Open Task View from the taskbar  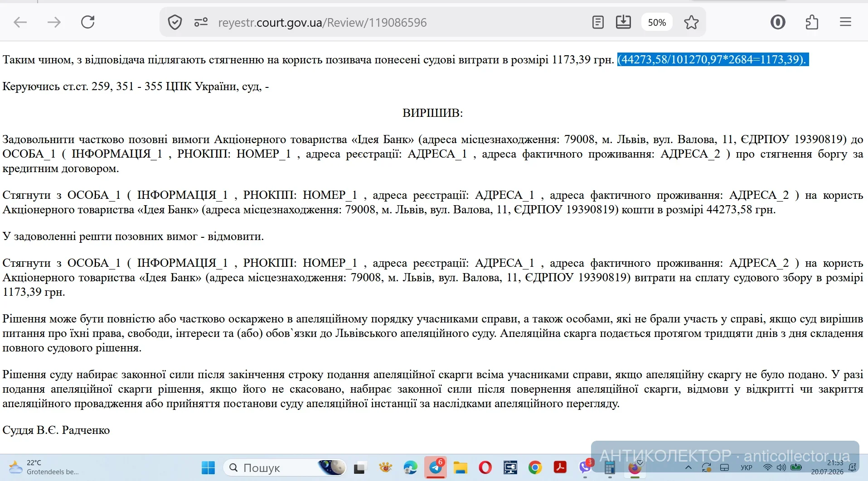360,467
